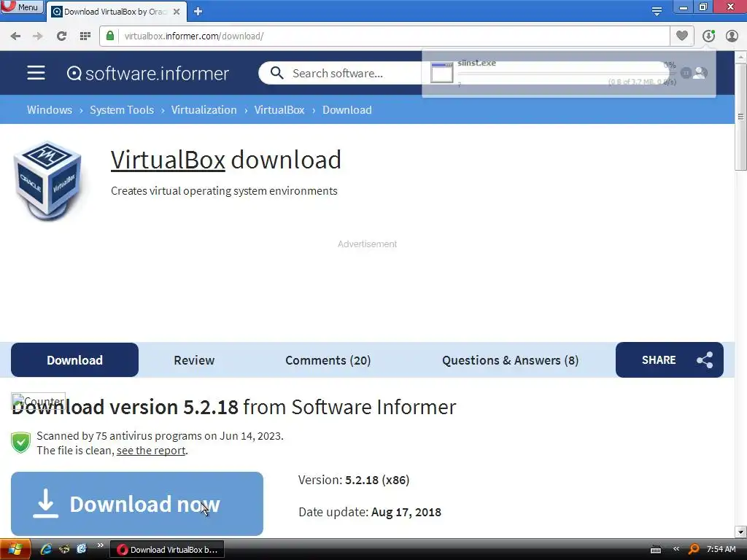This screenshot has width=747, height=560.
Task: Click the vertical scrollbar thumb
Action: click(741, 117)
